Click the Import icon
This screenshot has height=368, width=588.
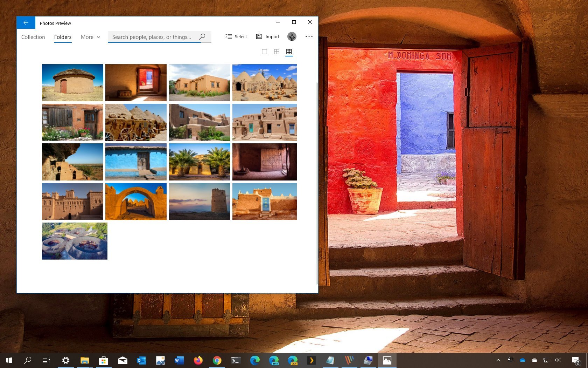coord(259,36)
